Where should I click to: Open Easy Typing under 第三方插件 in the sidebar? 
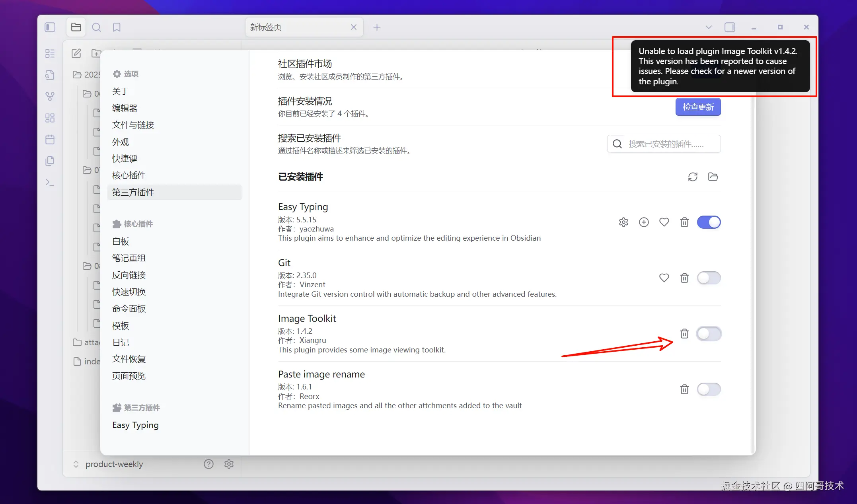tap(135, 425)
